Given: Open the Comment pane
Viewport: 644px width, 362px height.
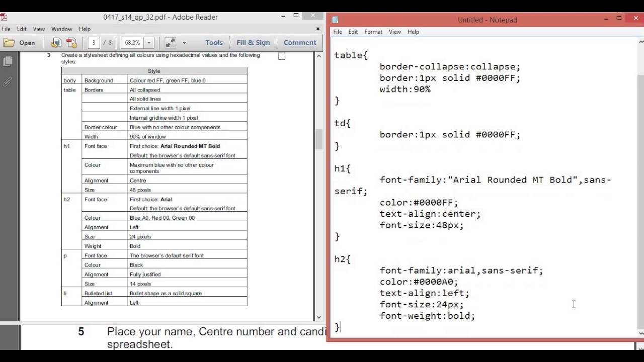Looking at the screenshot, I should pyautogui.click(x=300, y=43).
